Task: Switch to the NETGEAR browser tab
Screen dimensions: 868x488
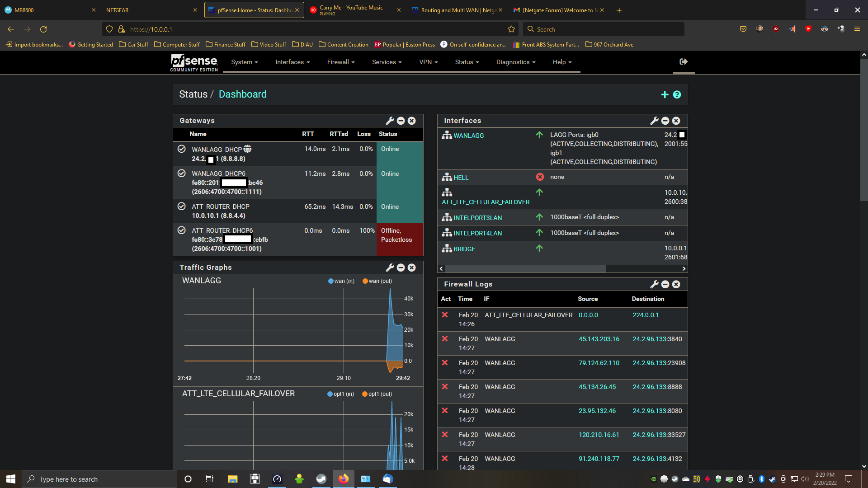Action: 151,10
